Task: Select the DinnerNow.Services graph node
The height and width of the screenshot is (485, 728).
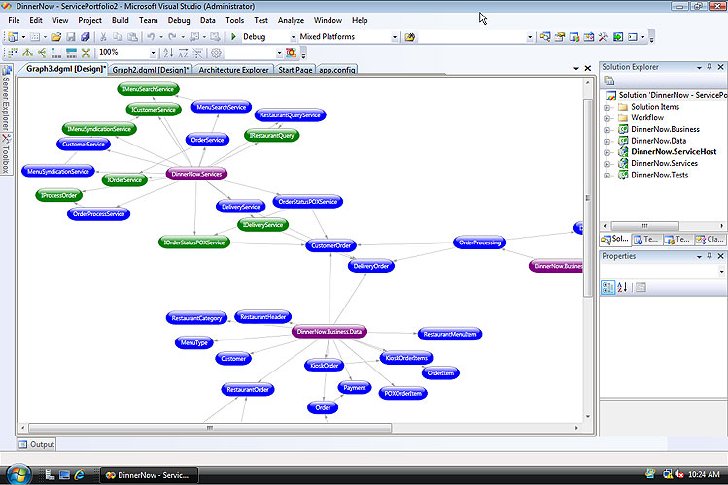Action: (196, 175)
